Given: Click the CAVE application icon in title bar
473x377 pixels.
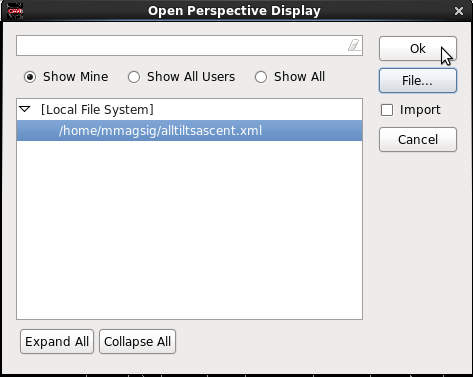Looking at the screenshot, I should [15, 11].
